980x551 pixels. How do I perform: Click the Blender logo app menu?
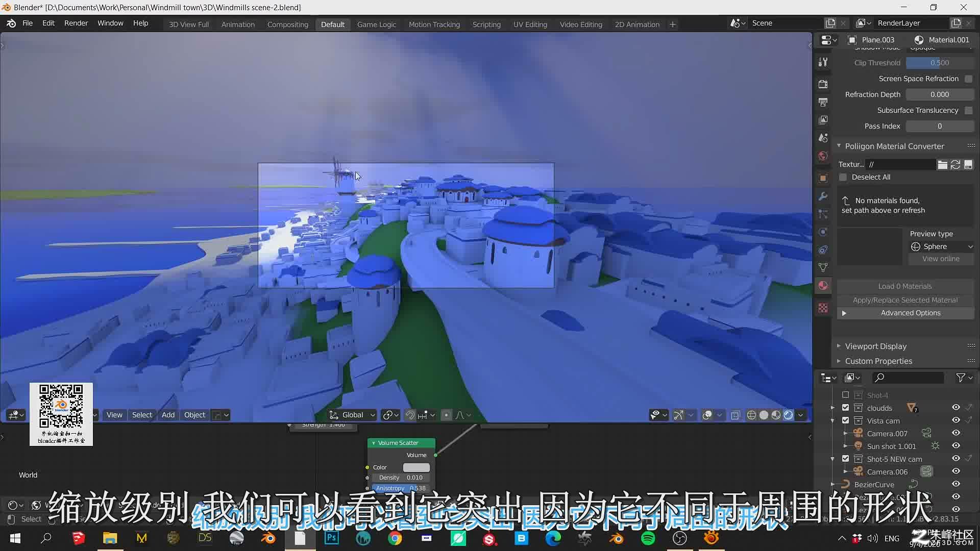point(11,23)
